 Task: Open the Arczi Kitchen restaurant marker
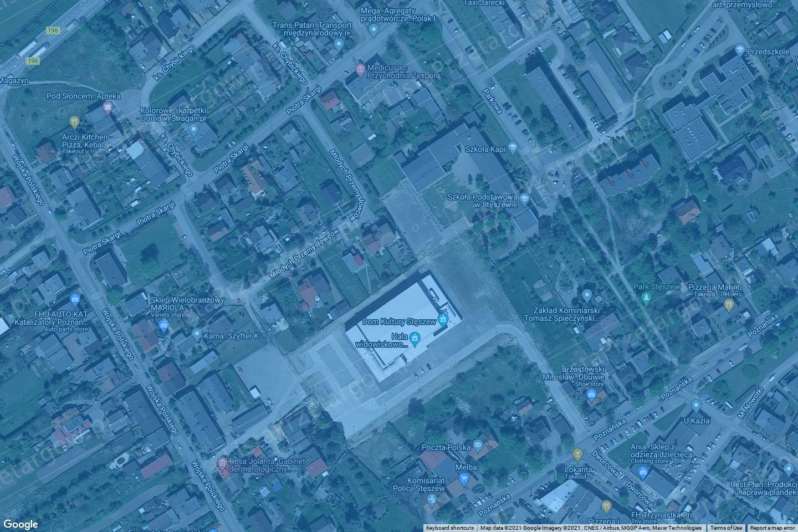pos(74,122)
